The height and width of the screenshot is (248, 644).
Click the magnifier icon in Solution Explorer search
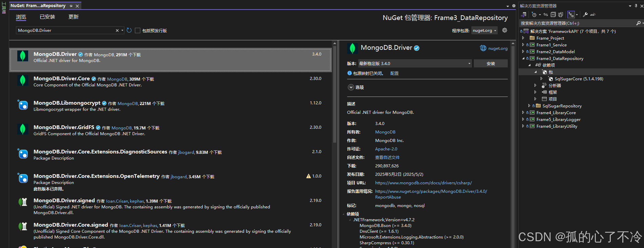(x=638, y=23)
